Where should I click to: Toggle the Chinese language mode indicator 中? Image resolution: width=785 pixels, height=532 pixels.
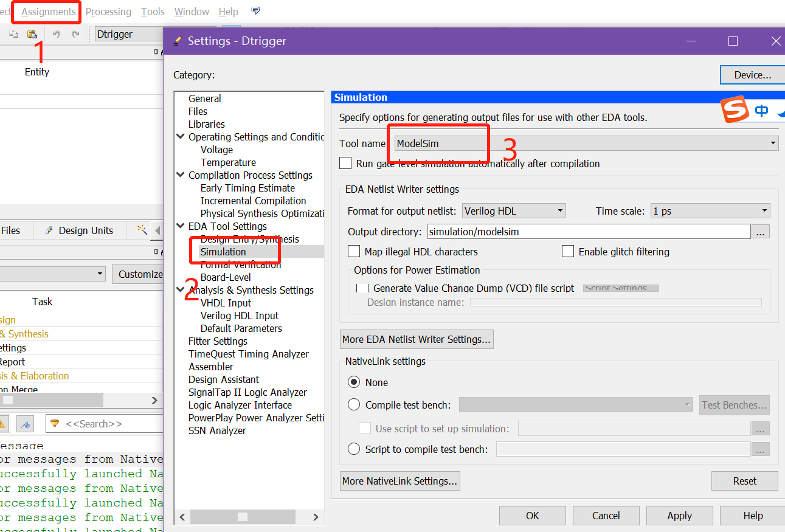pos(761,111)
